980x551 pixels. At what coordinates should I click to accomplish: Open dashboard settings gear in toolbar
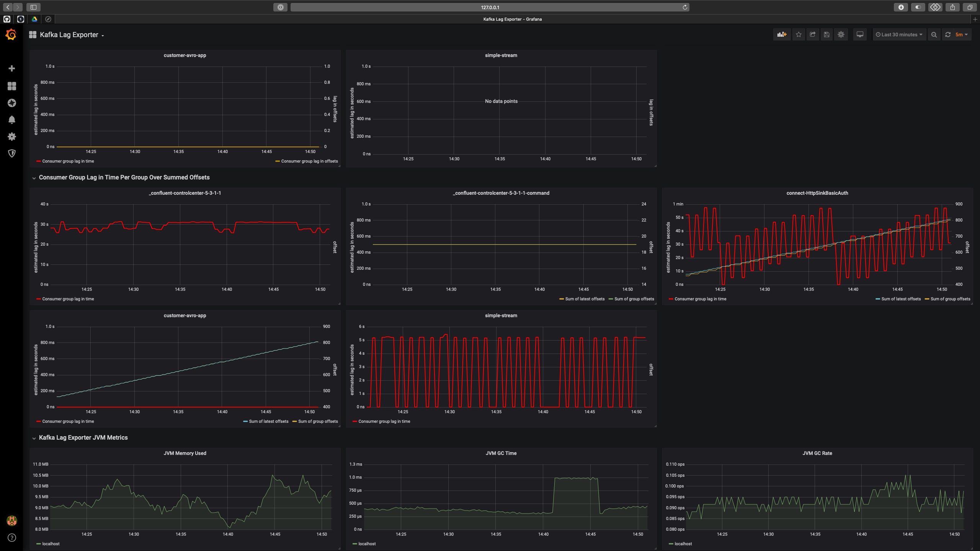click(841, 34)
